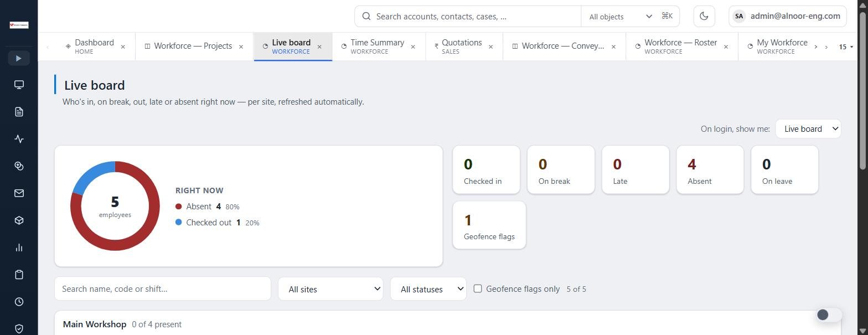Open the overlapping circles sidebar icon
Image resolution: width=868 pixels, height=335 pixels.
coord(19,166)
